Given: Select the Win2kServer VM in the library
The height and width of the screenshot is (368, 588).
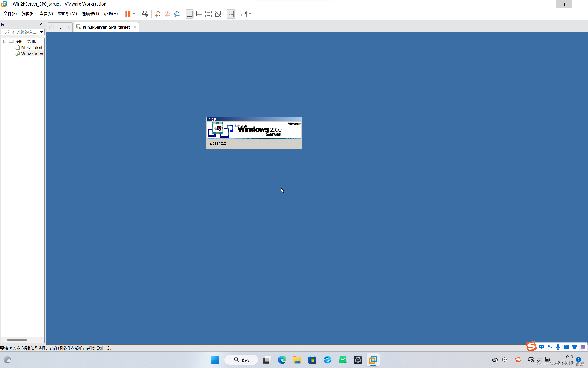Looking at the screenshot, I should [33, 53].
